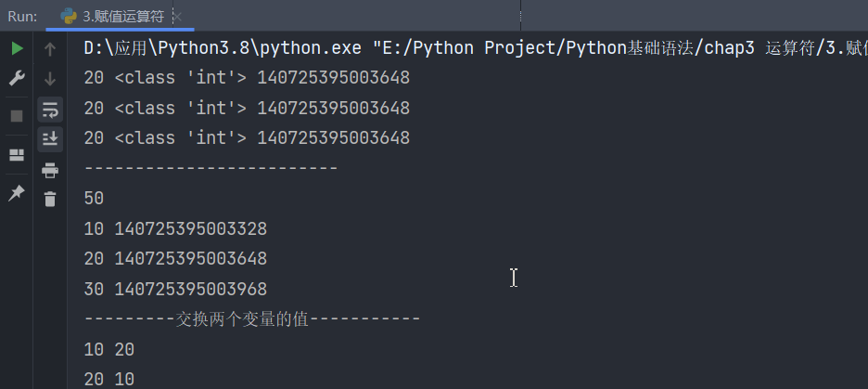Toggle soft-wrap for console output

[50, 110]
